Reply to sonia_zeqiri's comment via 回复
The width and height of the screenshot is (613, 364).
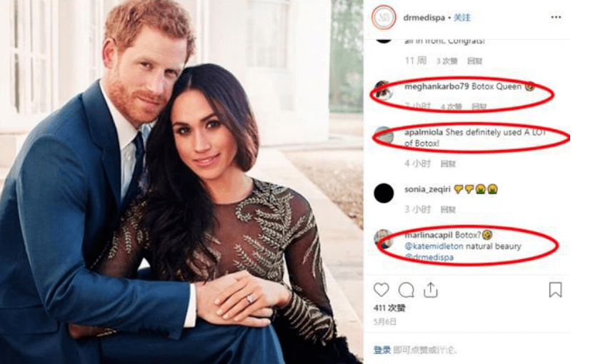point(448,209)
